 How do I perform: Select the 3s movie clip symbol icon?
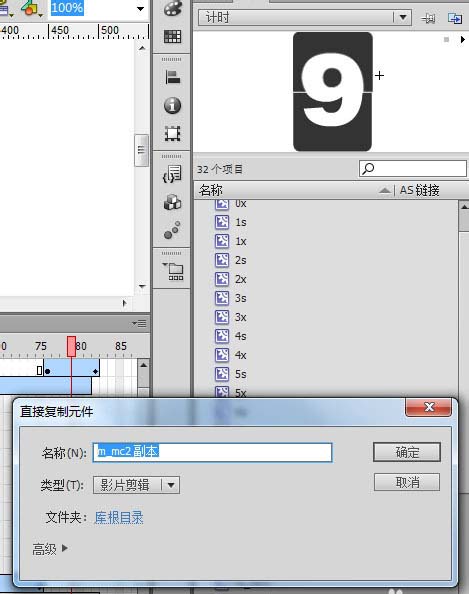click(222, 298)
